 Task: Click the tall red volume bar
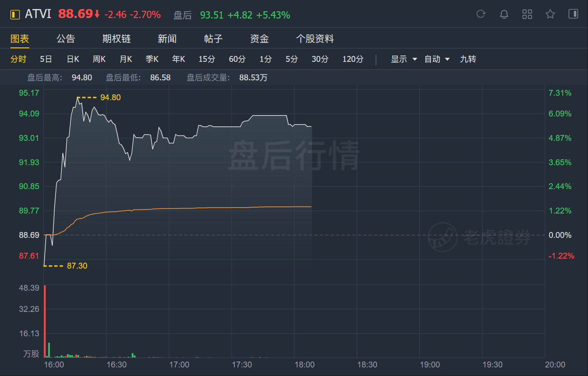coord(45,321)
